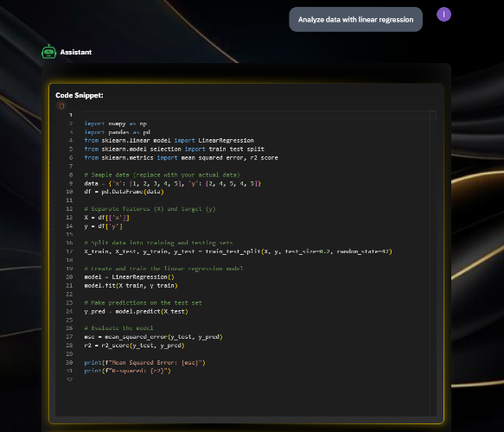Image resolution: width=504 pixels, height=432 pixels.
Task: Click line number 10 in the gutter
Action: pyautogui.click(x=69, y=192)
